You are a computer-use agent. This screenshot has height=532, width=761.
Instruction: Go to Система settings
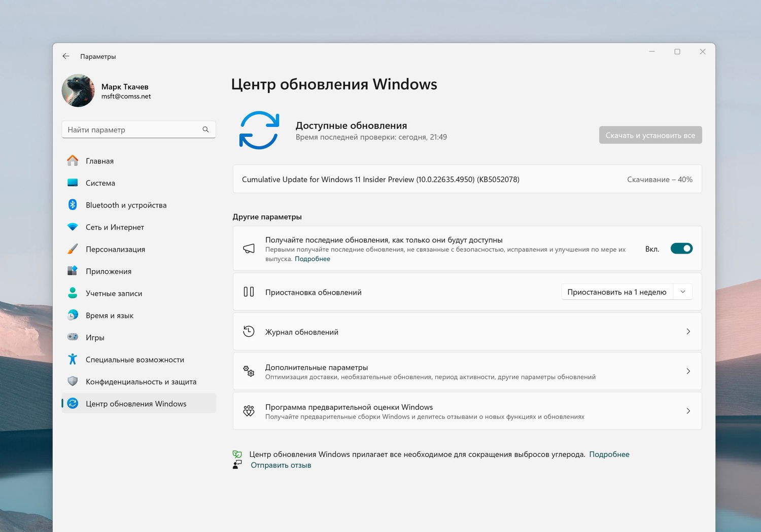click(139, 183)
